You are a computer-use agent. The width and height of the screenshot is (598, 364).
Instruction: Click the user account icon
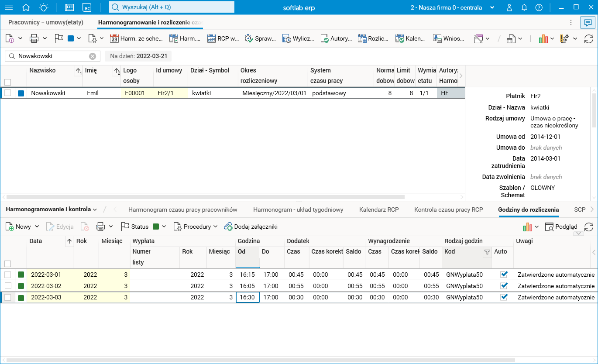509,7
